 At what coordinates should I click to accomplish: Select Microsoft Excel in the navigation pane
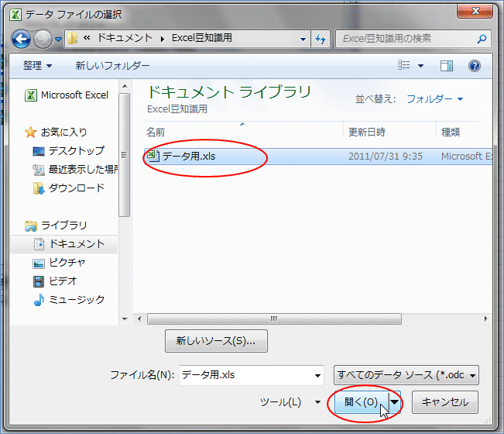74,95
